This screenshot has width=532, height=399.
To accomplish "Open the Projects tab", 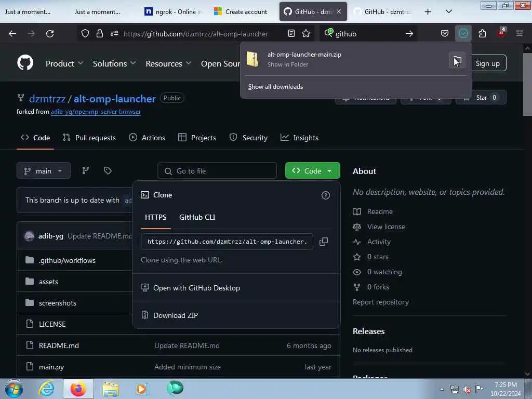I will coord(197,138).
